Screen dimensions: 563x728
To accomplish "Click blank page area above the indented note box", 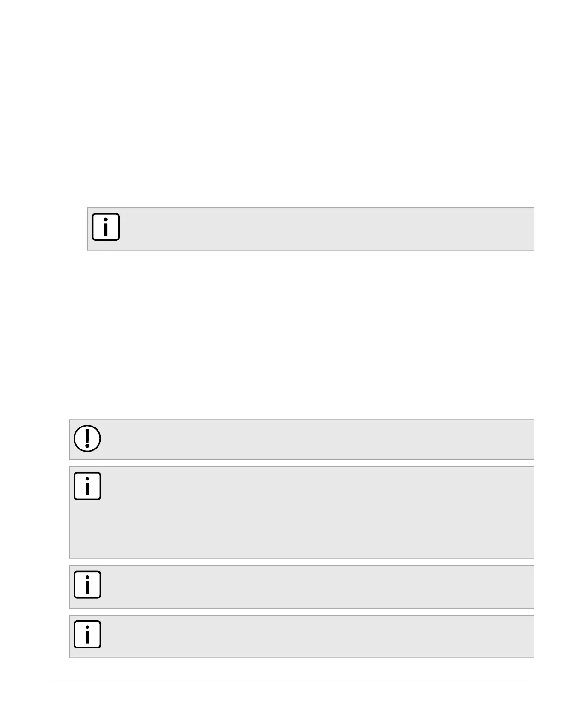I will [x=290, y=129].
